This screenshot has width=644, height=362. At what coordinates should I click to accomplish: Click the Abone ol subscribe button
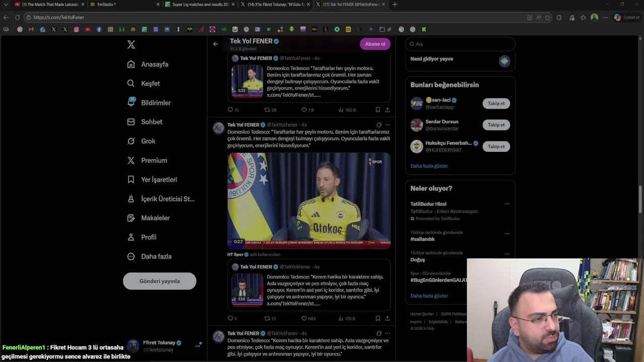pos(375,44)
